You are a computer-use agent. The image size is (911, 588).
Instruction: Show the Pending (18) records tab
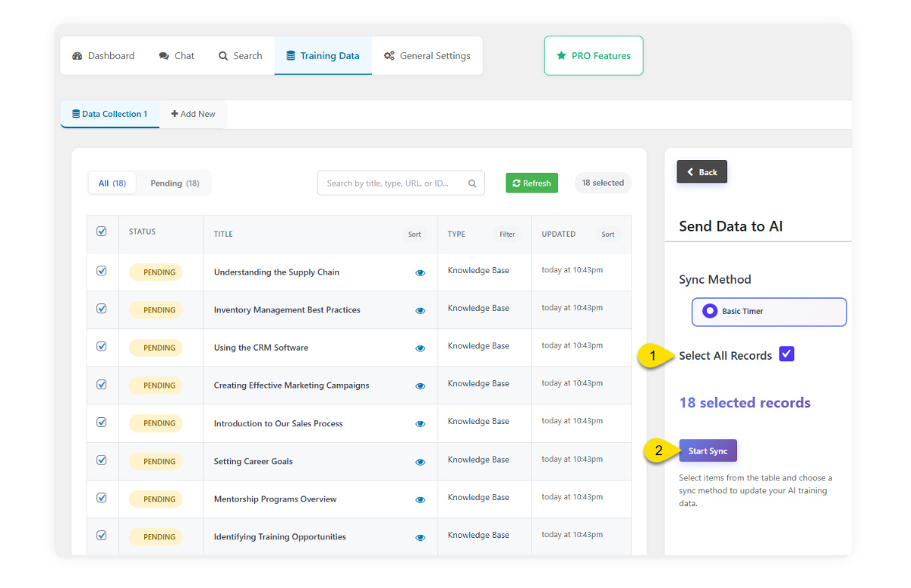175,184
